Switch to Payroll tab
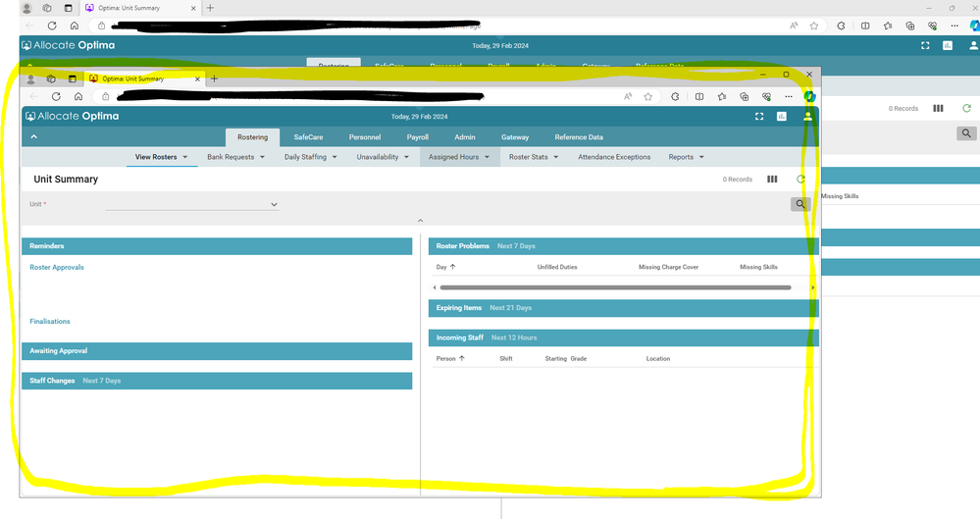 [x=418, y=137]
